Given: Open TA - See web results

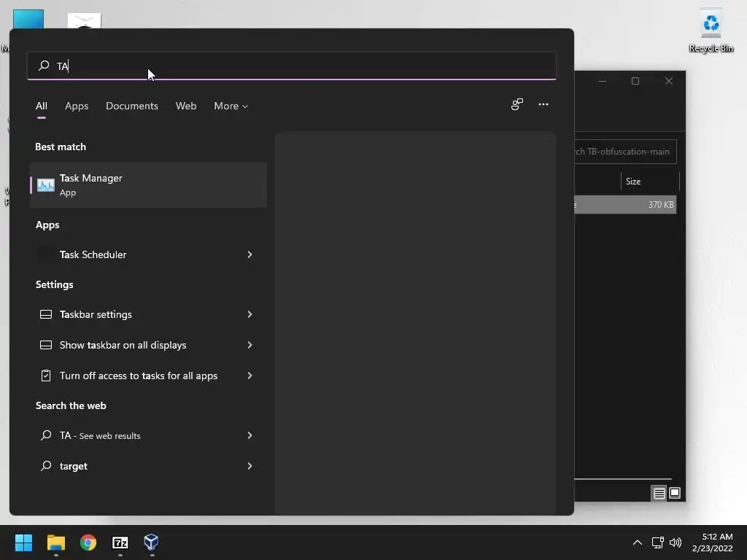Looking at the screenshot, I should [x=148, y=435].
